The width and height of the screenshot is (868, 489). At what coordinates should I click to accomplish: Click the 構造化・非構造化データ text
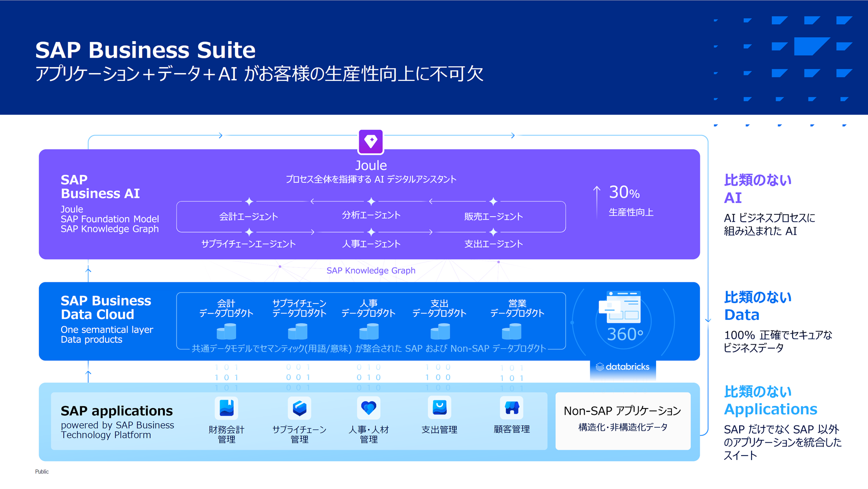(x=623, y=427)
